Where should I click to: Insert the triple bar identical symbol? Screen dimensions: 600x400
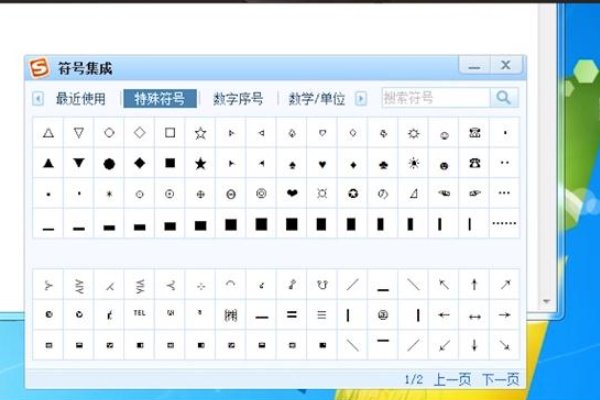pos(322,315)
